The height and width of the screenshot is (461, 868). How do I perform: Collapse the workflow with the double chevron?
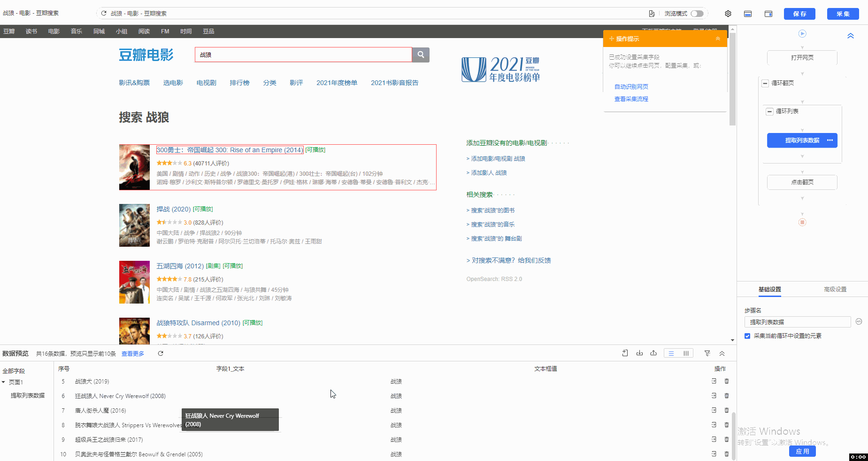click(x=850, y=36)
